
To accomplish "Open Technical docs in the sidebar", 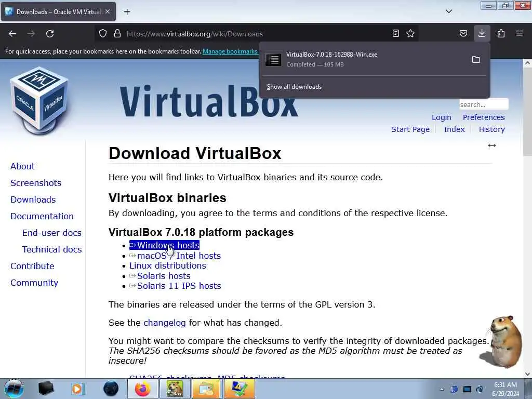I will pos(52,249).
